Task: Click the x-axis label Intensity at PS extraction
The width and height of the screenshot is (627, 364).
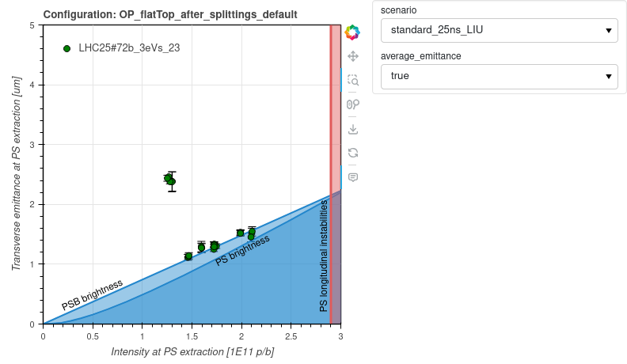Action: click(x=192, y=351)
